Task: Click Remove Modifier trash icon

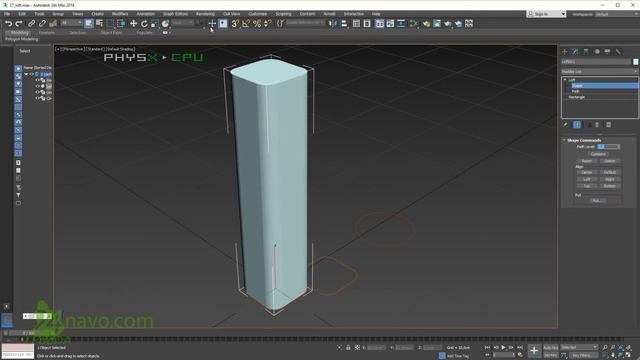Action: pyautogui.click(x=597, y=124)
